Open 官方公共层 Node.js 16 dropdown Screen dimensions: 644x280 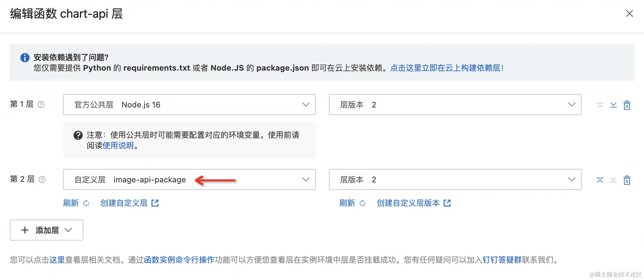tap(189, 105)
